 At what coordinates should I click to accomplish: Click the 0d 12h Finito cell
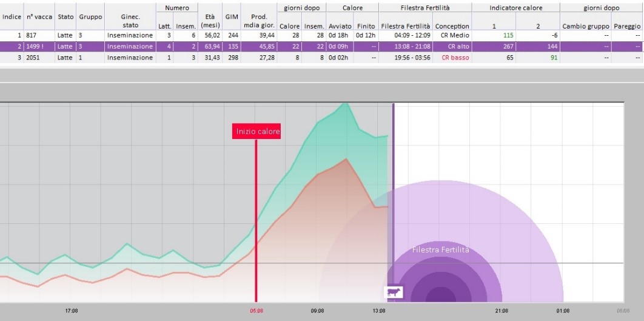click(x=366, y=35)
